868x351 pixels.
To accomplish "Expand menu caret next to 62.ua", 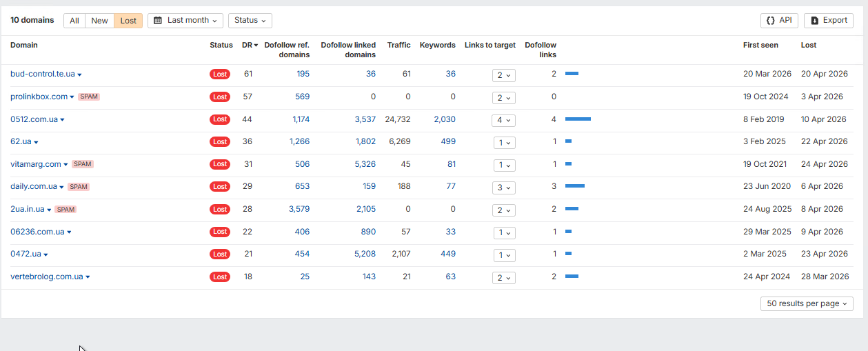I will (37, 142).
